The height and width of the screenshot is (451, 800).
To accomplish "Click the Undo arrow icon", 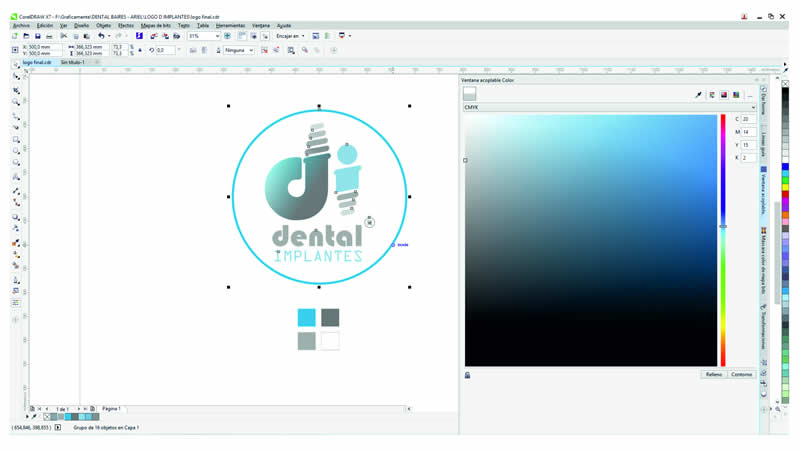I will (101, 36).
